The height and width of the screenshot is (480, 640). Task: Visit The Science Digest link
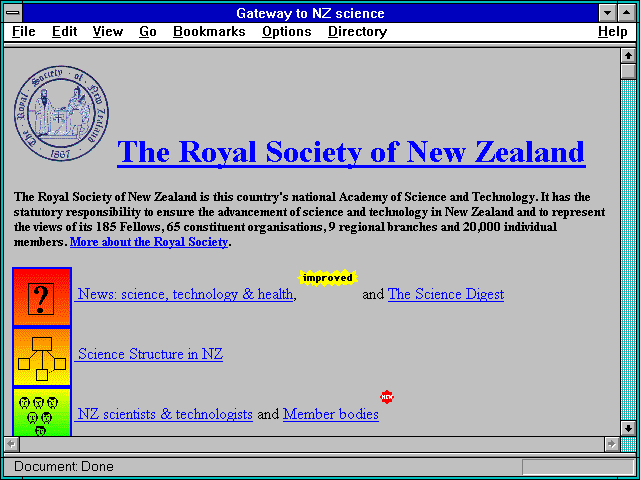click(446, 294)
